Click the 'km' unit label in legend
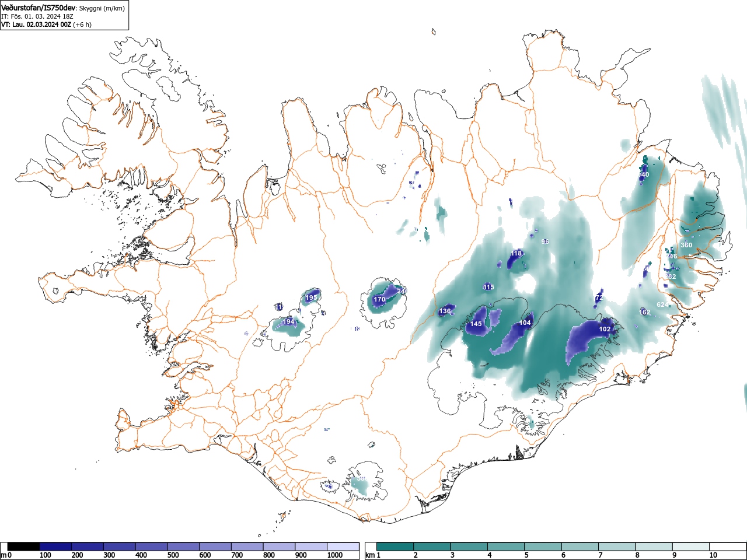This screenshot has width=747, height=560. click(x=370, y=555)
